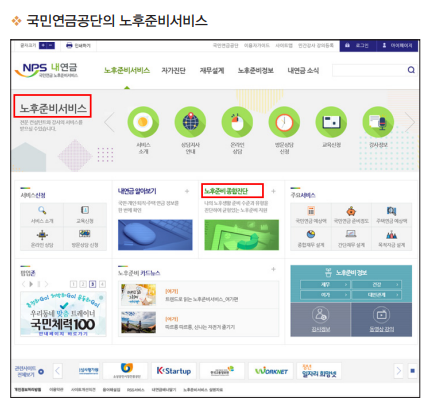Screen dimensions: 433x411
Task: Click the NPS 내연금 logo
Action: (46, 70)
